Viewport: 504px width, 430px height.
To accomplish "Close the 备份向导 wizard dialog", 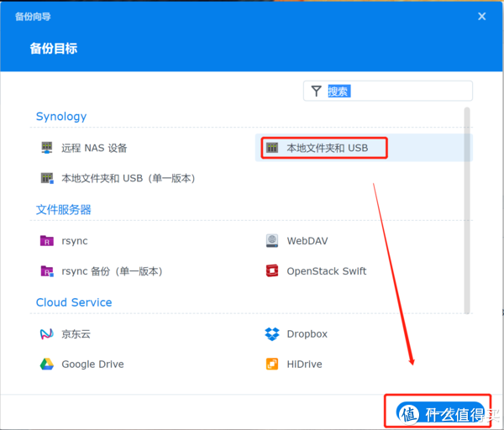I will [x=481, y=16].
